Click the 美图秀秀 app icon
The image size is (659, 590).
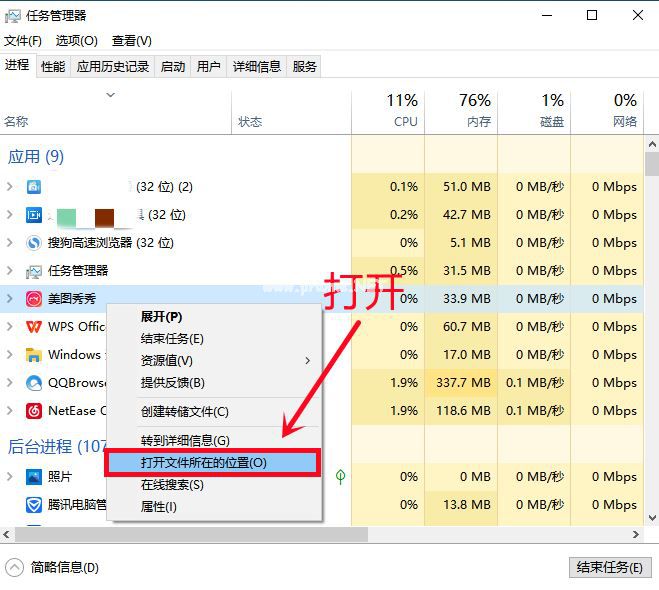click(34, 299)
